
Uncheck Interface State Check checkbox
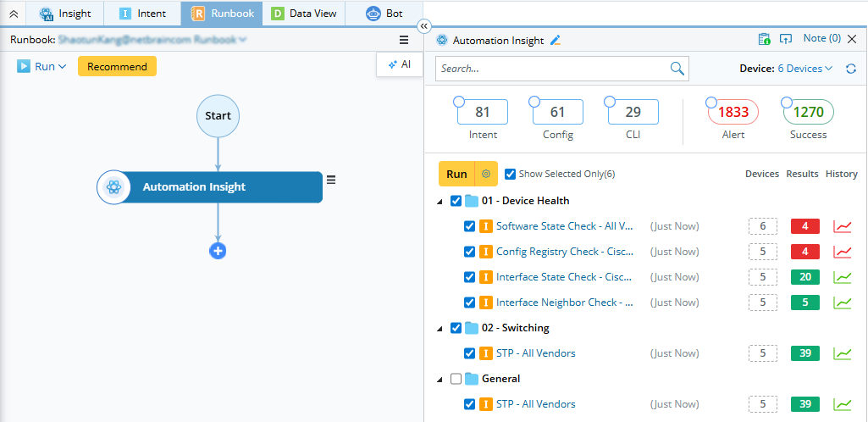(469, 277)
